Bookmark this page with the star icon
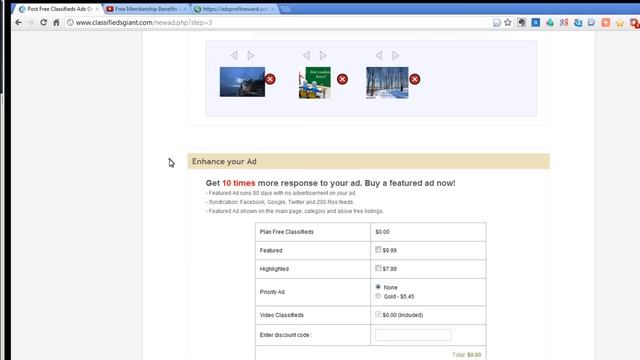The width and height of the screenshot is (640, 360). click(508, 22)
